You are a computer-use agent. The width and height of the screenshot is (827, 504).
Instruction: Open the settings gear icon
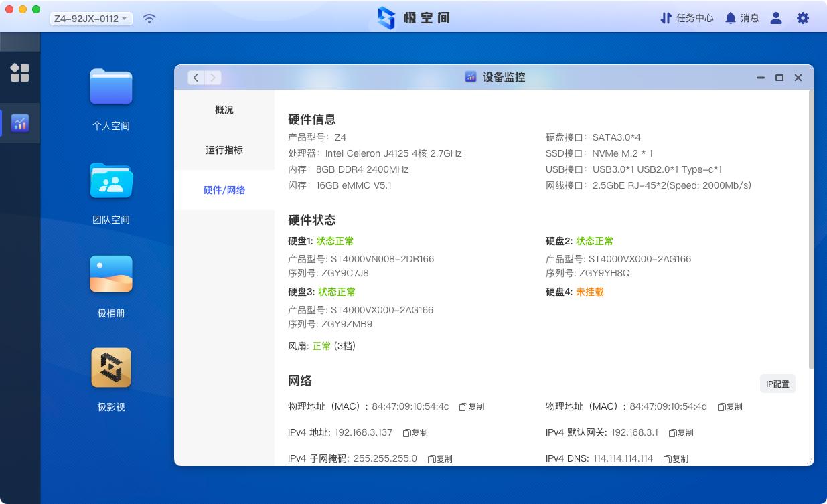coord(803,18)
